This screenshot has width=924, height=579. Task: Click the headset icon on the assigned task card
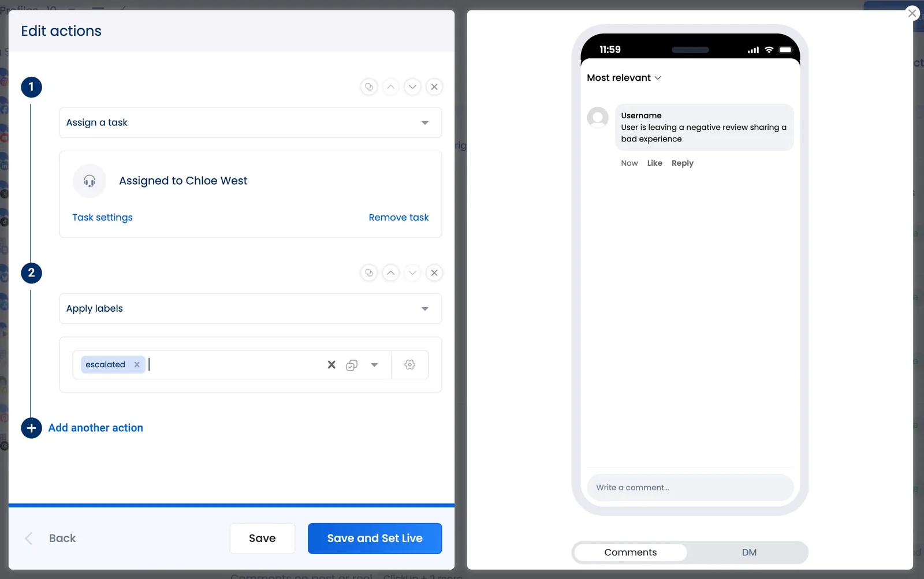click(x=90, y=181)
